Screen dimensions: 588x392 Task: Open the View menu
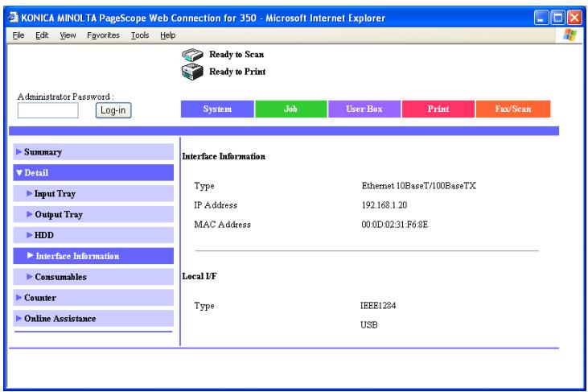click(x=68, y=35)
